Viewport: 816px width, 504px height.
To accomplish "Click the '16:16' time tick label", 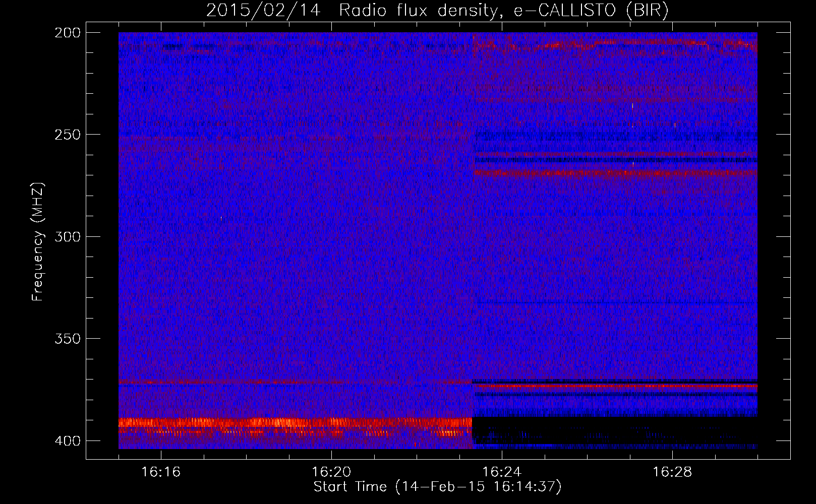I will [161, 472].
